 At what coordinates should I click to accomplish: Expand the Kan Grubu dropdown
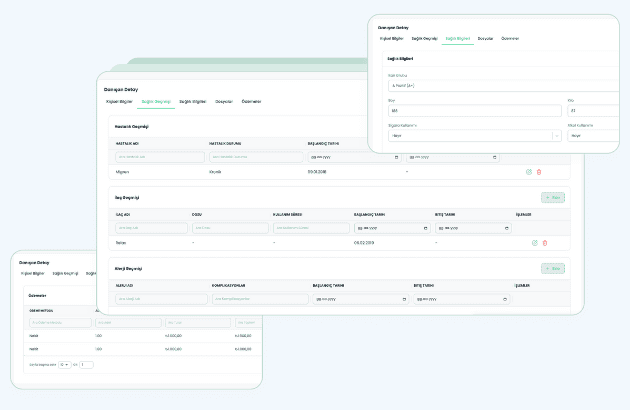[500, 87]
